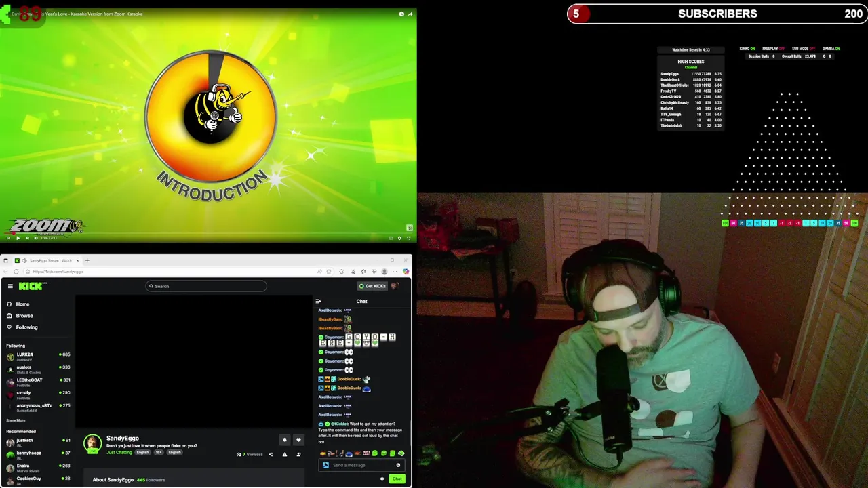Open justketh recommended channel
This screenshot has height=488, width=868.
38,443
